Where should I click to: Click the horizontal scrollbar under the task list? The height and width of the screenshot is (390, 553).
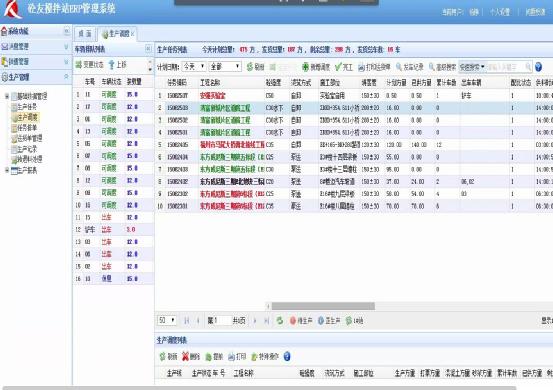pos(323,306)
